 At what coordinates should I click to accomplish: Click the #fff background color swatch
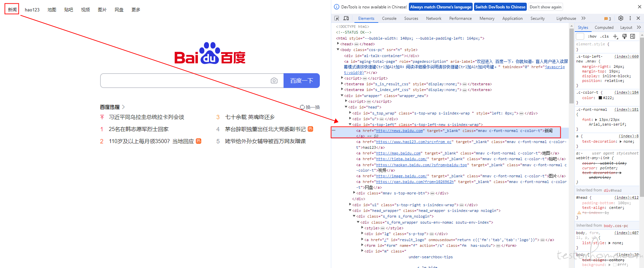[615, 265]
